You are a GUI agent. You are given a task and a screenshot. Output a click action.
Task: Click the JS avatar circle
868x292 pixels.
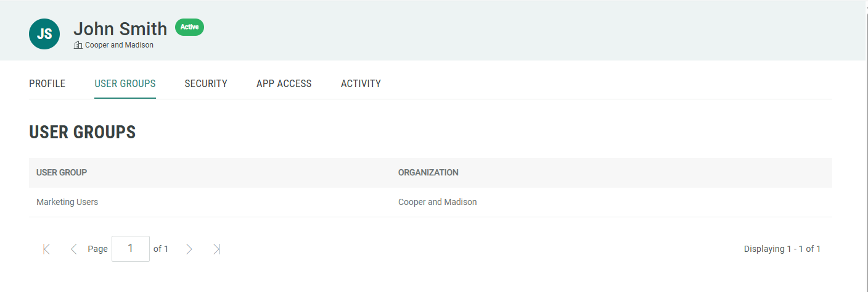(44, 34)
